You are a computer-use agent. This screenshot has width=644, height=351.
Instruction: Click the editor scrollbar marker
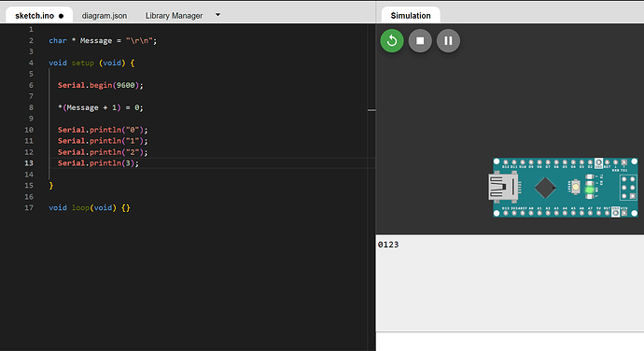371,110
